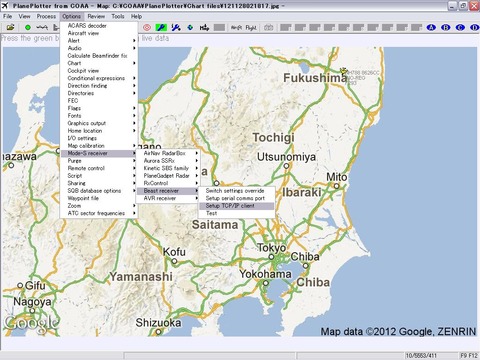Click the red target circle toolbar icon
The width and height of the screenshot is (480, 360).
147,27
